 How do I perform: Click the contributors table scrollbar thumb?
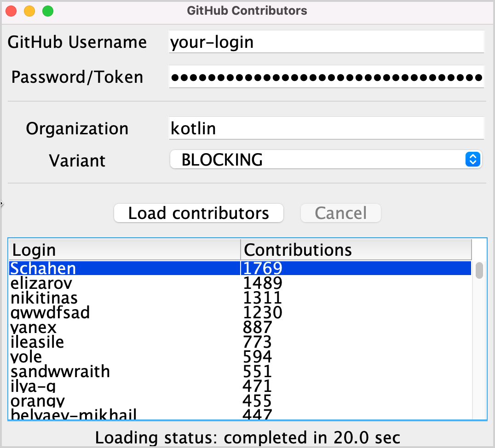pyautogui.click(x=479, y=270)
